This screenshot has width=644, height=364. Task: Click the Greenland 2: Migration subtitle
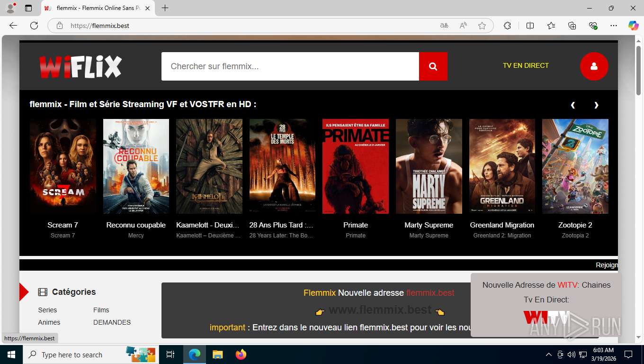[x=502, y=236]
